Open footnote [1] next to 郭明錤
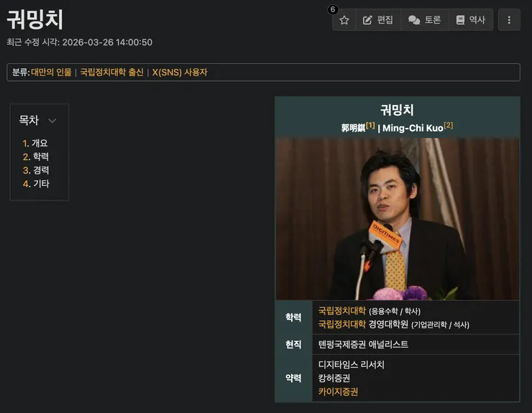The image size is (532, 413). point(370,125)
